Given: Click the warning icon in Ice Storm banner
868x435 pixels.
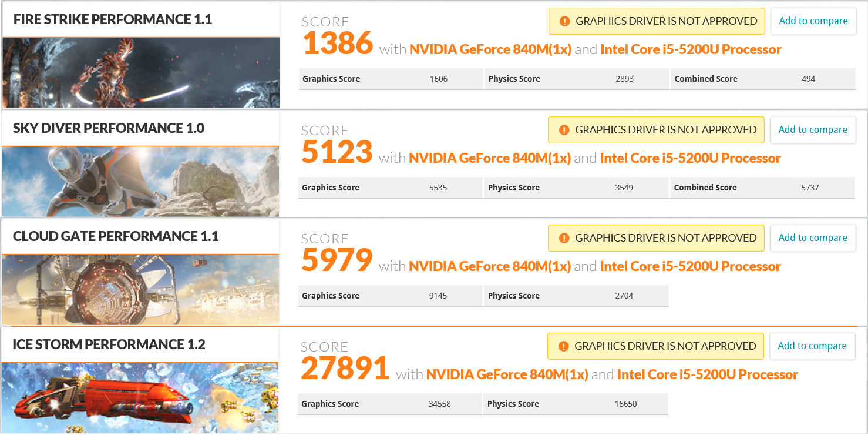Looking at the screenshot, I should (563, 346).
